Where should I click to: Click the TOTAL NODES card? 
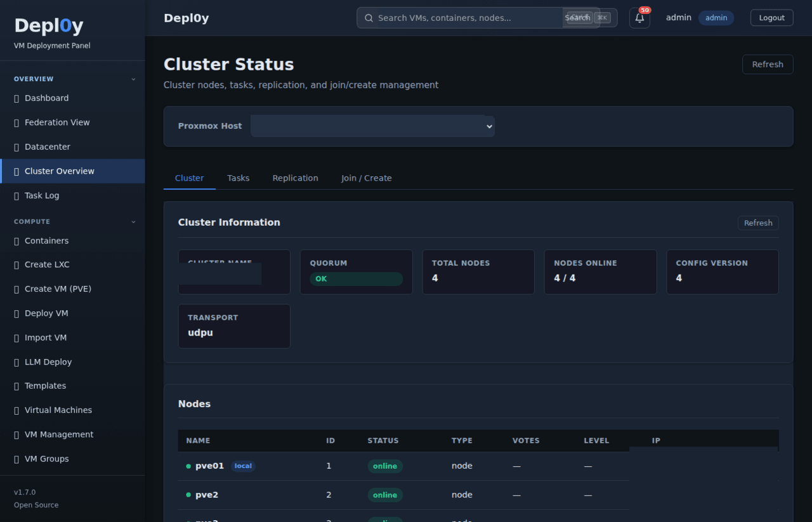478,271
